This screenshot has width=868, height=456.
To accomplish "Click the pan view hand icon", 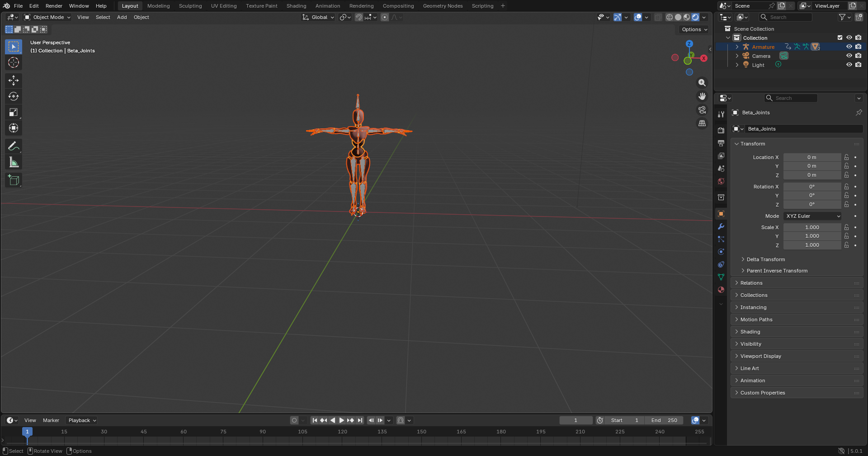I will [x=702, y=96].
